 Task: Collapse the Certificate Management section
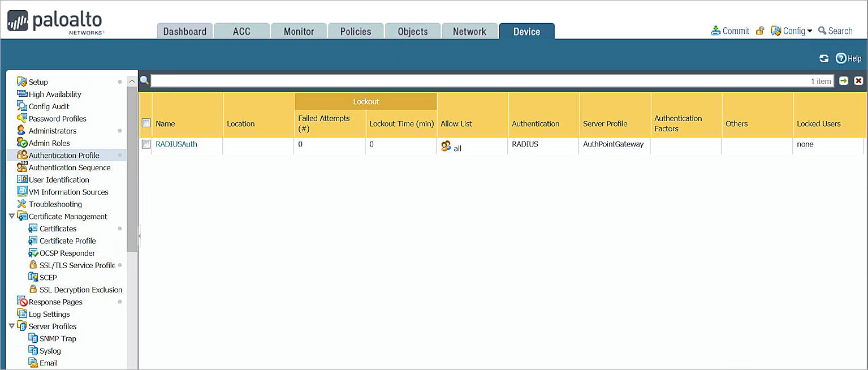(12, 216)
